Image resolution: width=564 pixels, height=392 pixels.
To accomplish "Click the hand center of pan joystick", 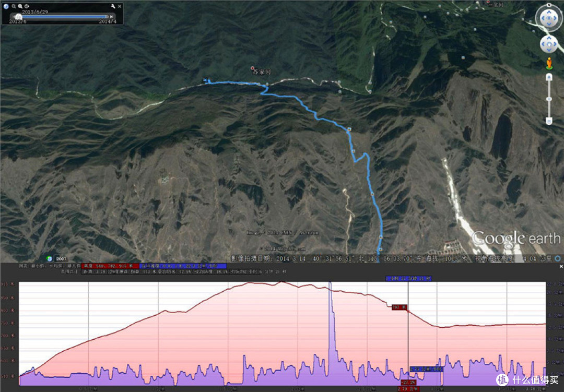I will pos(549,44).
